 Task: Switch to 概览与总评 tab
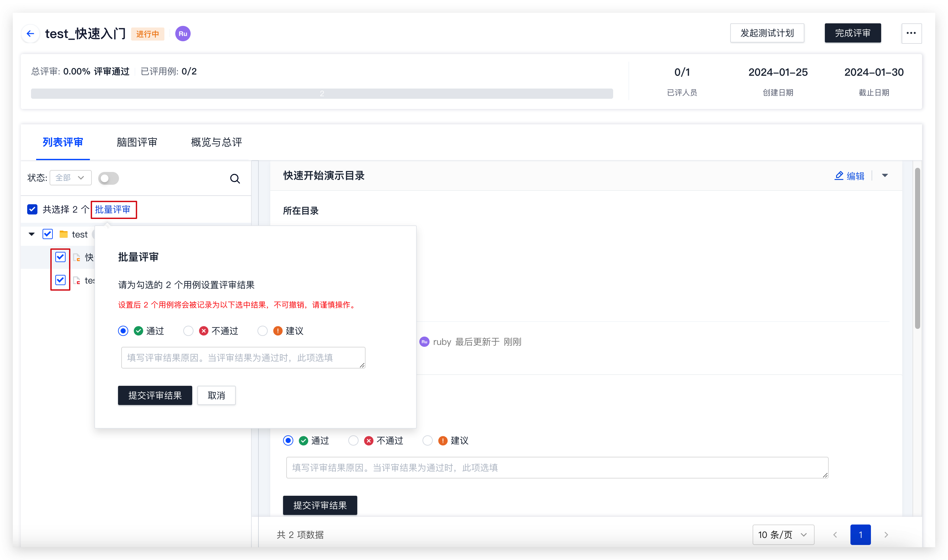coord(216,142)
